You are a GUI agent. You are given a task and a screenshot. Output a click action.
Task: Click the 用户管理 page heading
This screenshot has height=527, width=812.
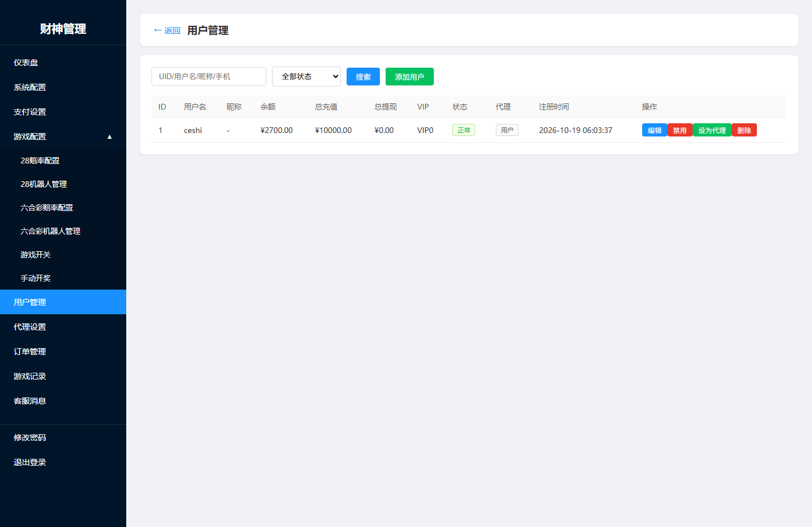208,30
